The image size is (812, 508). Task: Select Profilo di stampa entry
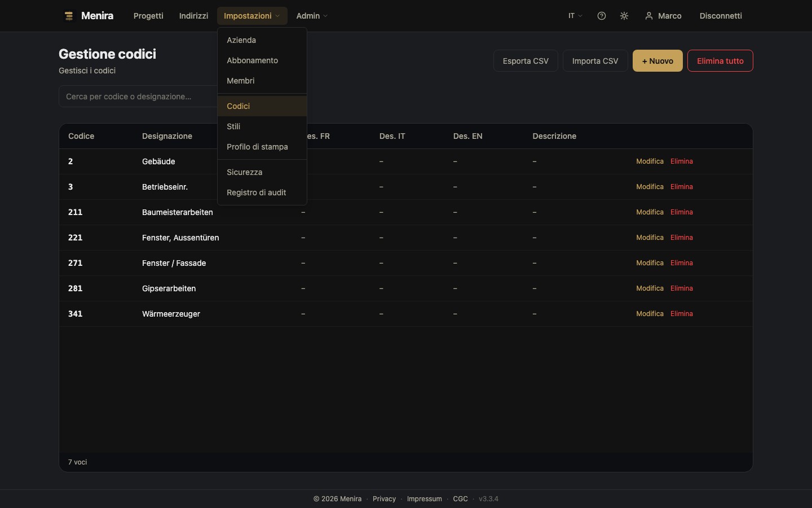tap(262, 147)
